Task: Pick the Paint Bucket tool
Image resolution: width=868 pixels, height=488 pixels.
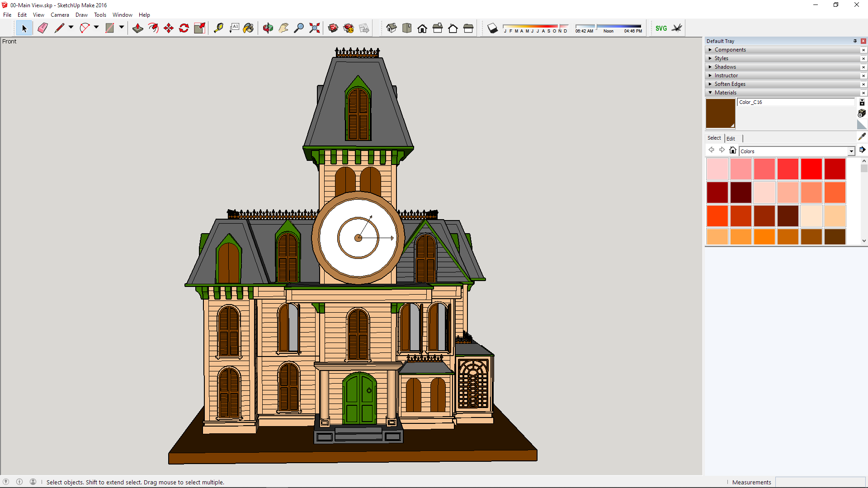Action: [248, 28]
